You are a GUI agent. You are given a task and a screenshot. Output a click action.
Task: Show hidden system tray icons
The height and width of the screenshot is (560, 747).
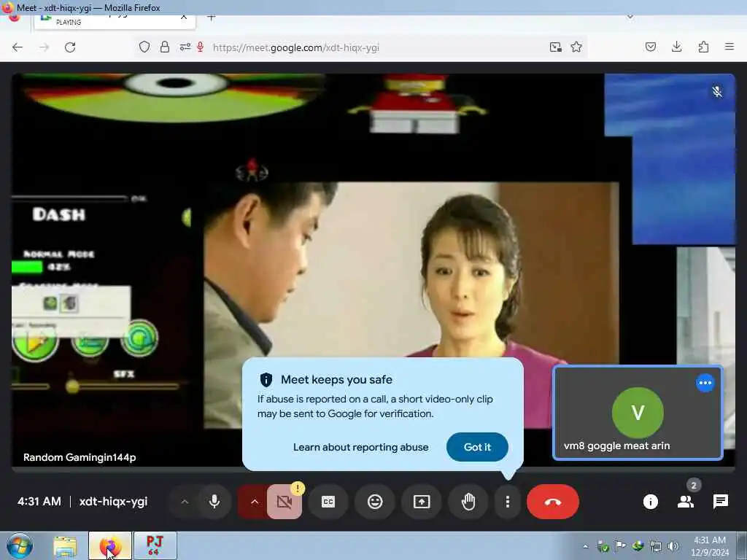pyautogui.click(x=586, y=547)
